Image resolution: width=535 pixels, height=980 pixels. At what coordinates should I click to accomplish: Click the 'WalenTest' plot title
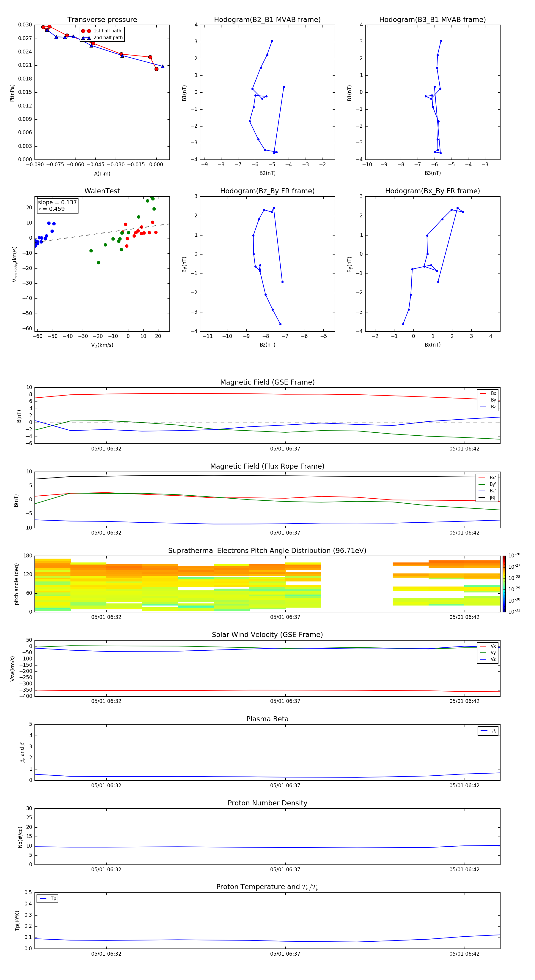102,191
